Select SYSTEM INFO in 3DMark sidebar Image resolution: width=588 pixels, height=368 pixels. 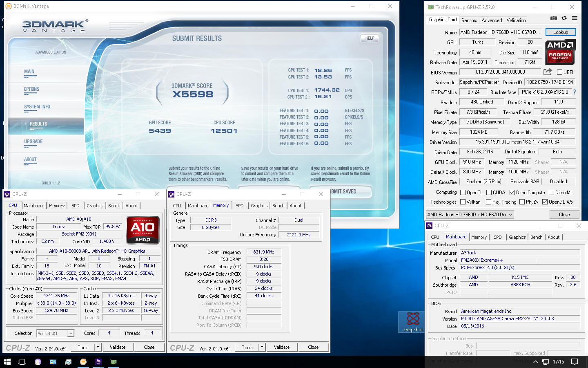37,107
